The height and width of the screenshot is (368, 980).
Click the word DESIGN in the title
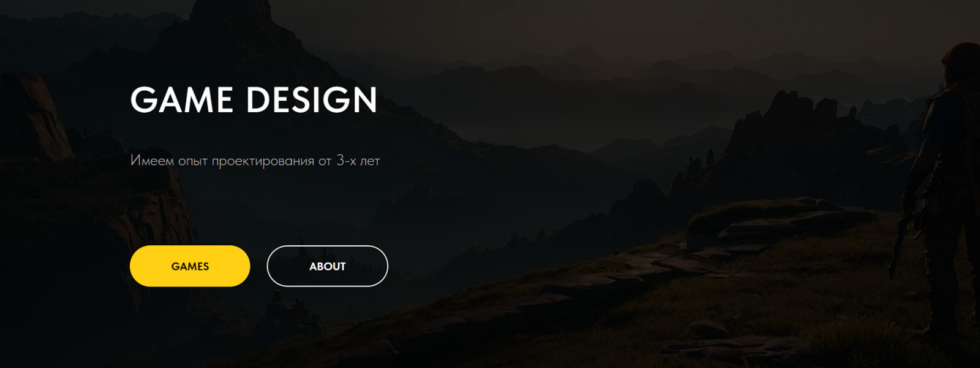pos(312,100)
